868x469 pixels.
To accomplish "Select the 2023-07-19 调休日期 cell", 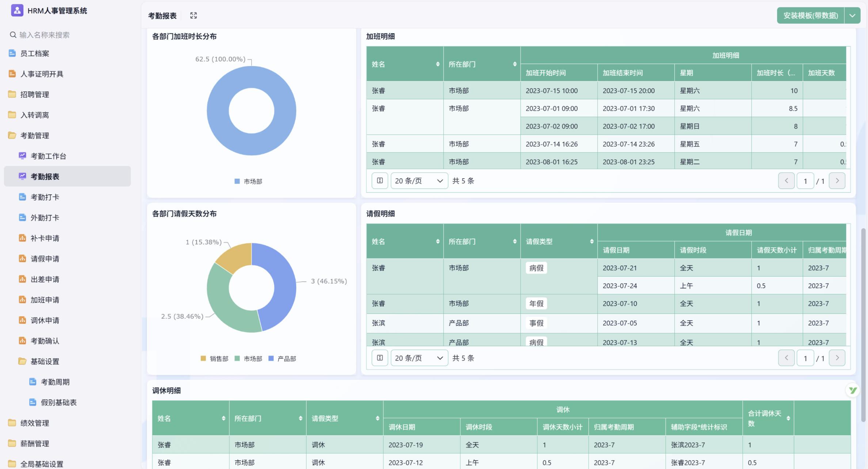I will point(422,445).
